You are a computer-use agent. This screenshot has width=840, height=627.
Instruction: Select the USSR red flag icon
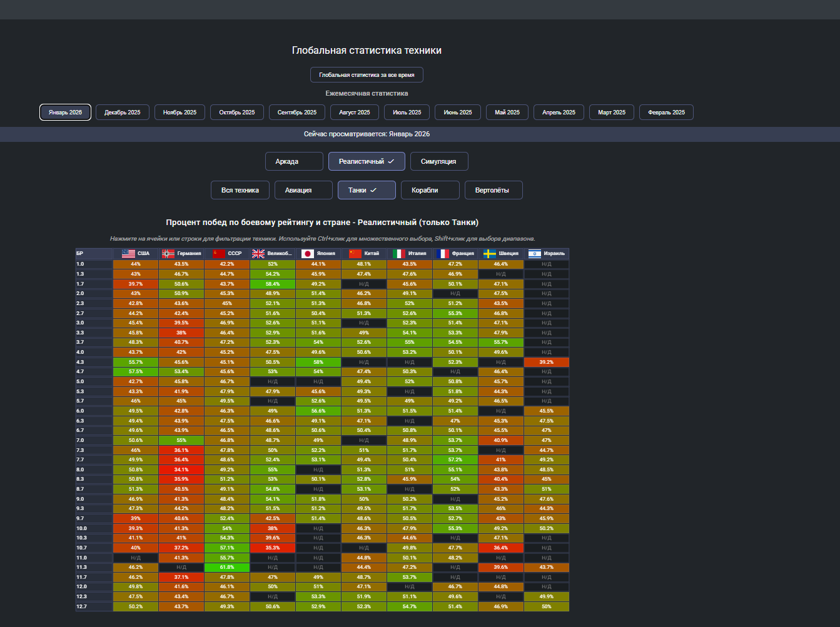tap(218, 254)
